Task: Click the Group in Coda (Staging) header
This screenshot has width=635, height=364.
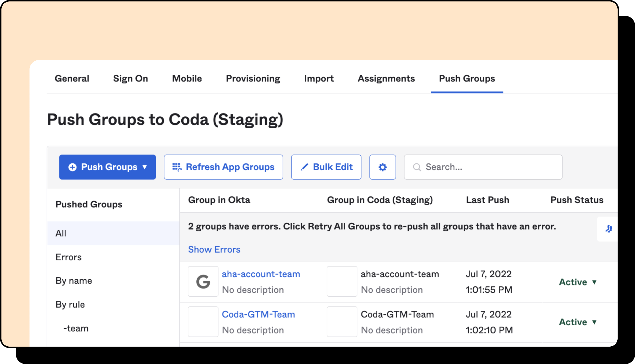Action: (380, 200)
